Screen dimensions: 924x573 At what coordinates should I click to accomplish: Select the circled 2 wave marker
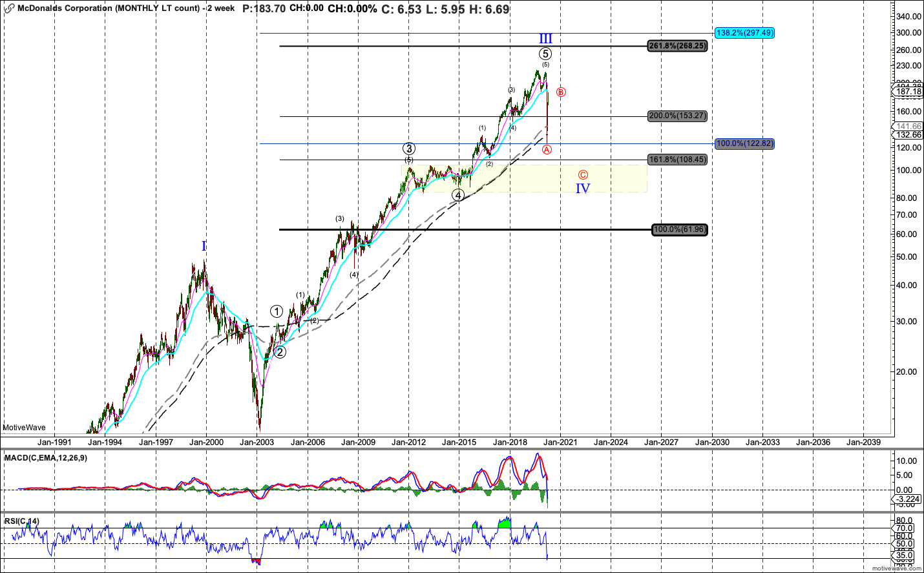tap(280, 352)
